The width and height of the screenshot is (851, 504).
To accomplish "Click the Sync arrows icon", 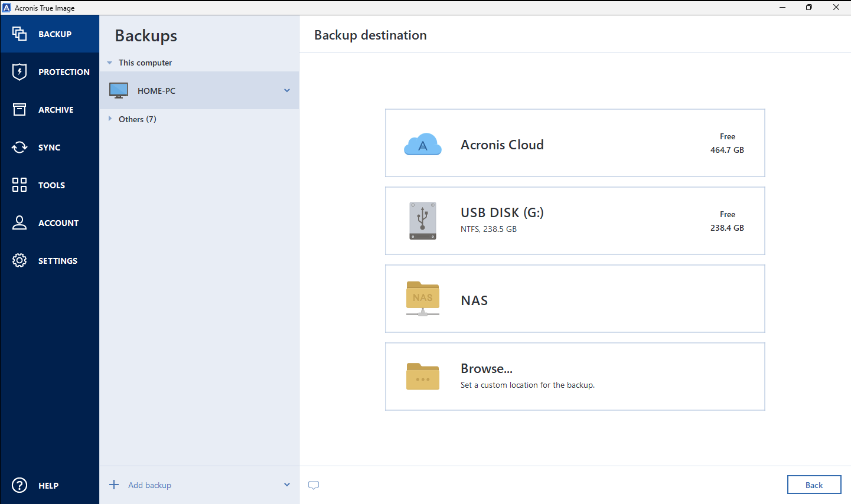I will point(19,147).
